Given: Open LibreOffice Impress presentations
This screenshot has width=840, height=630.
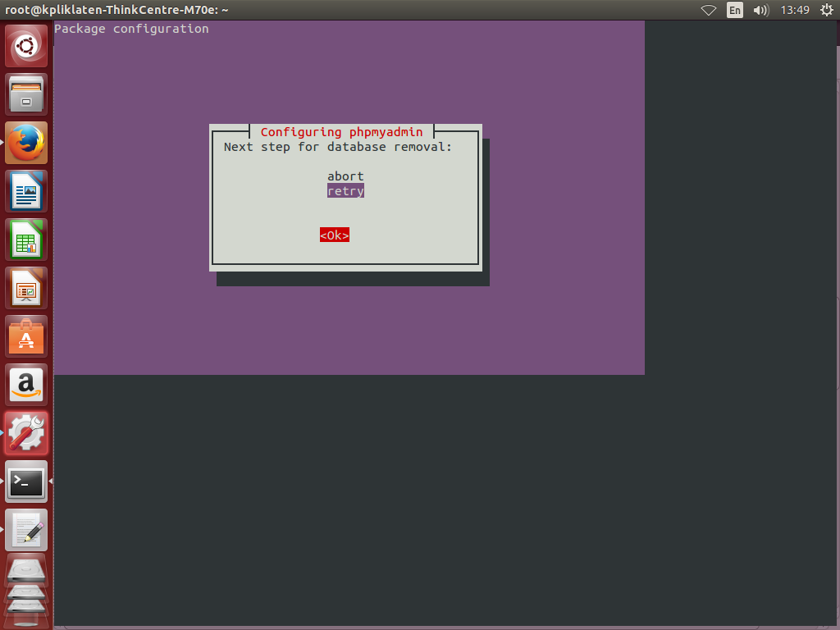Looking at the screenshot, I should click(x=26, y=288).
